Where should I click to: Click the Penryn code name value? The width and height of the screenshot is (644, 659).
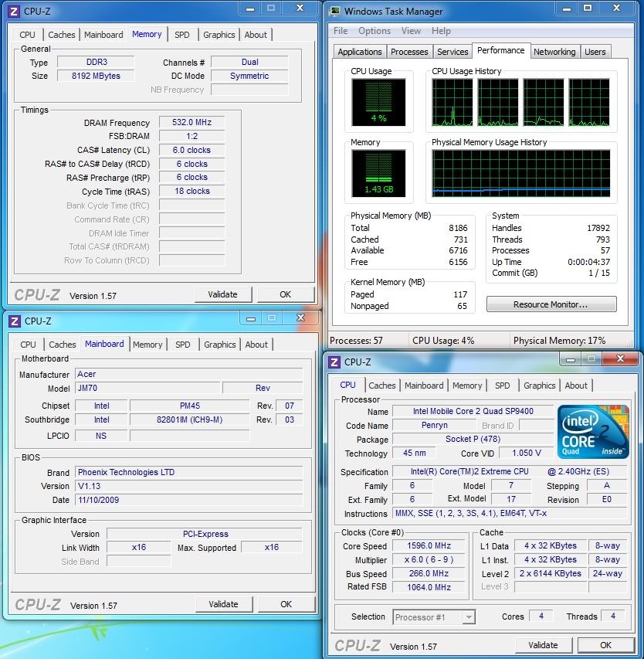435,425
